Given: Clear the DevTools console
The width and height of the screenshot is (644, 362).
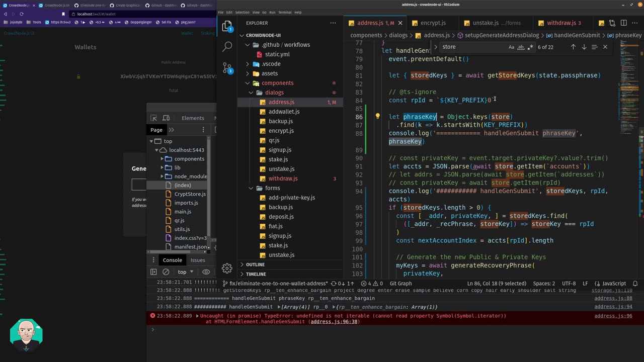Looking at the screenshot, I should click(166, 272).
